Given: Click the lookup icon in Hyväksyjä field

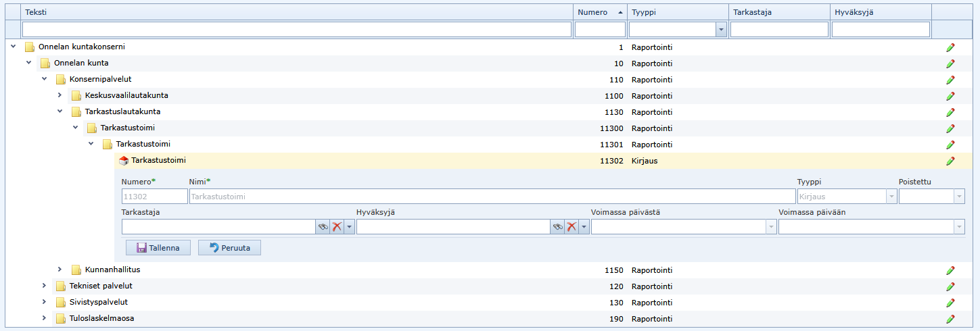Looking at the screenshot, I should 557,227.
